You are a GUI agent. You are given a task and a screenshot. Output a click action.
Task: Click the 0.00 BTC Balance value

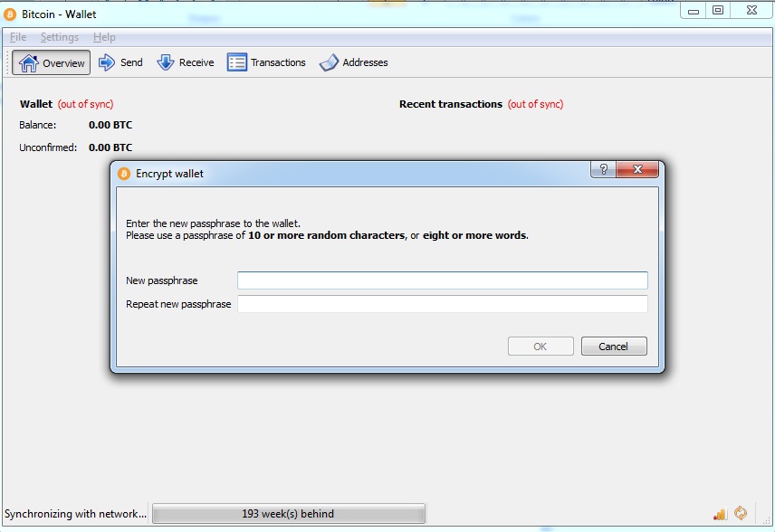coord(110,125)
